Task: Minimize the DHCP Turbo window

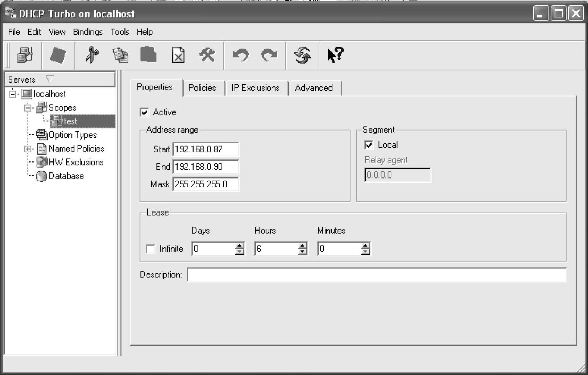Action: [x=541, y=13]
